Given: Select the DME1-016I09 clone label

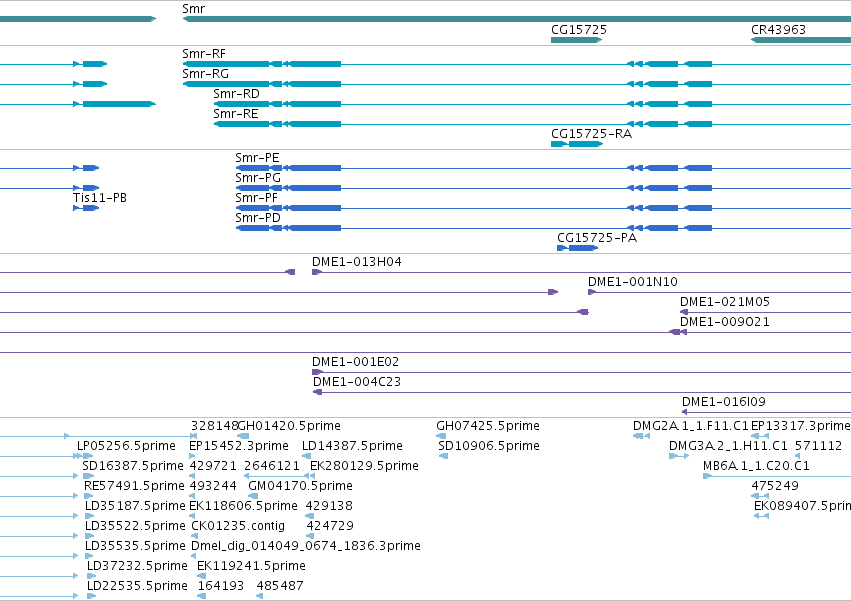Looking at the screenshot, I should (724, 402).
